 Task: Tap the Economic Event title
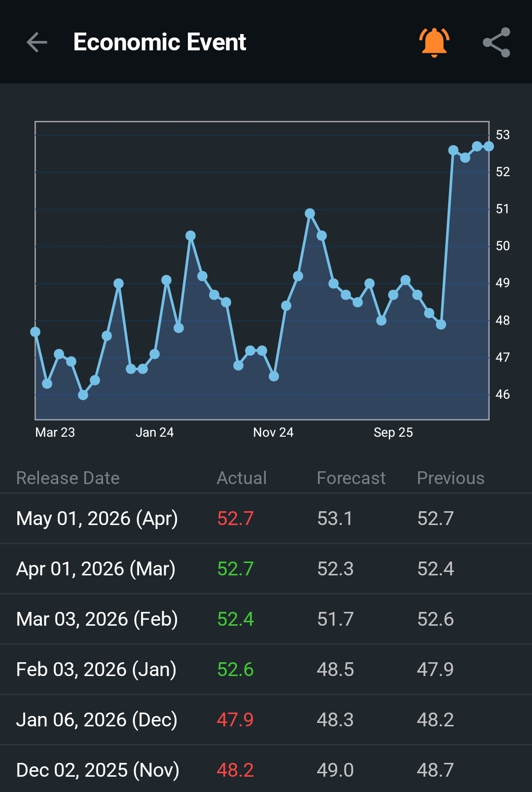[160, 42]
